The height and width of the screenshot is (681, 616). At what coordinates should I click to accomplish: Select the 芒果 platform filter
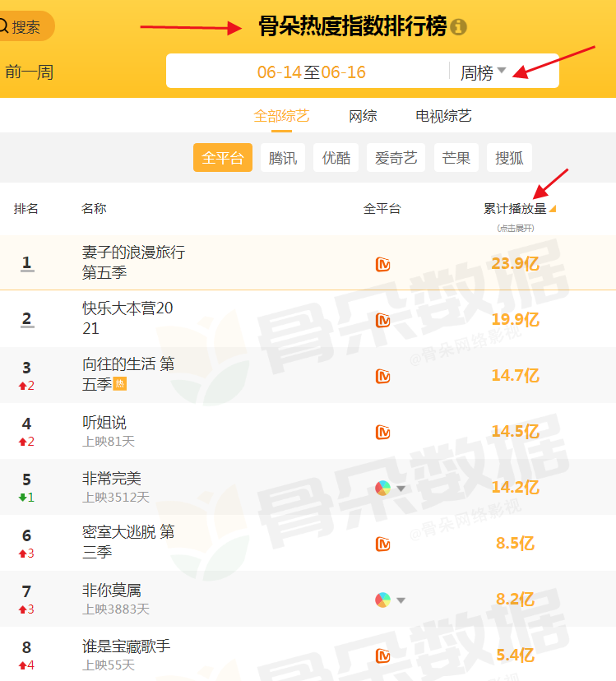[456, 157]
